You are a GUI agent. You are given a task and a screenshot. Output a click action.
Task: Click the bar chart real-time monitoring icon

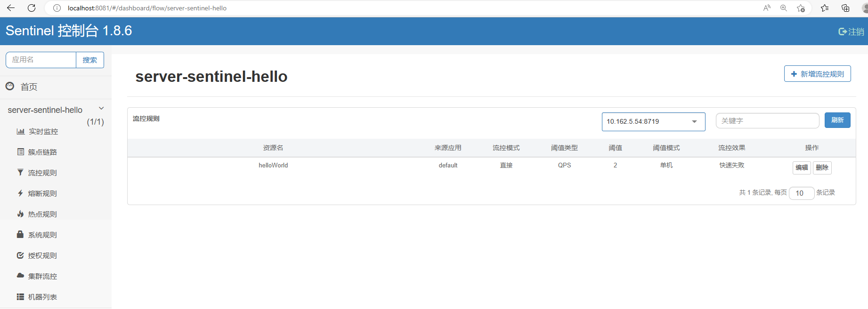(21, 131)
